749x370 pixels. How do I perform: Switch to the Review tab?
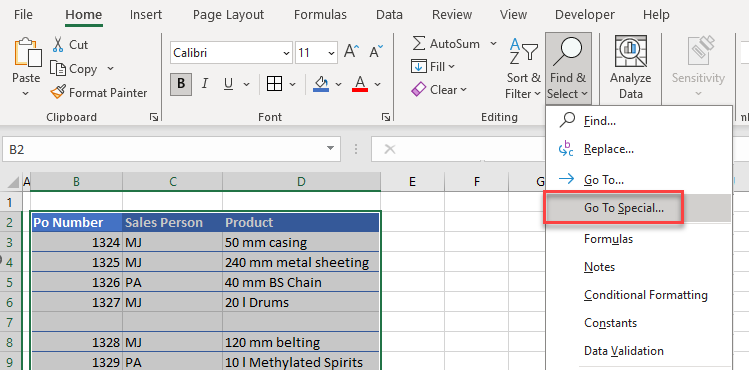pos(452,15)
